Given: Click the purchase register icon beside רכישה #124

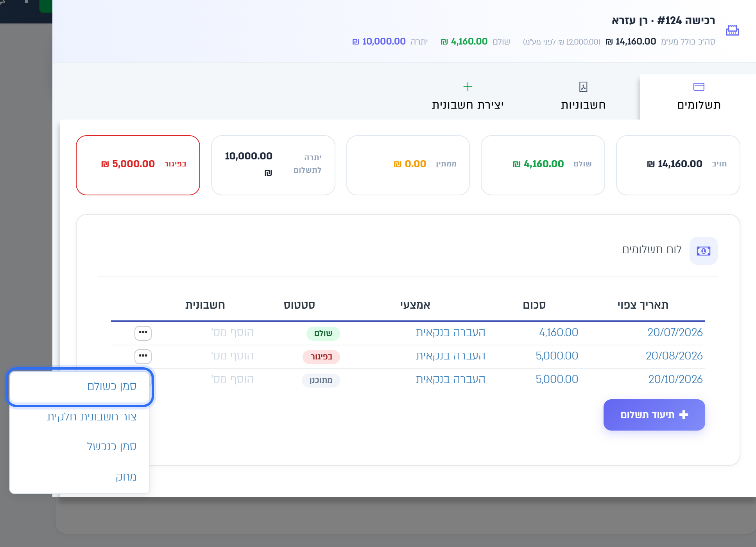Looking at the screenshot, I should tap(732, 30).
